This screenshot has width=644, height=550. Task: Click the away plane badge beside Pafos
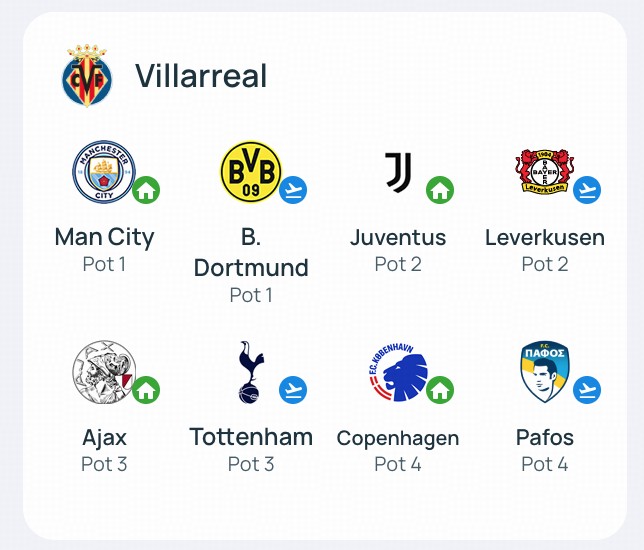coord(587,390)
